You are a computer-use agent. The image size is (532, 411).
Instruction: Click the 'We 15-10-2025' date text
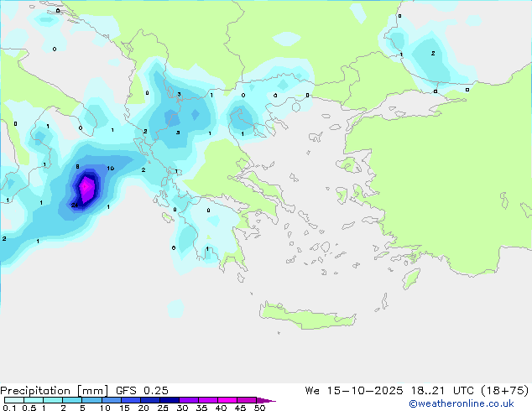pos(354,391)
